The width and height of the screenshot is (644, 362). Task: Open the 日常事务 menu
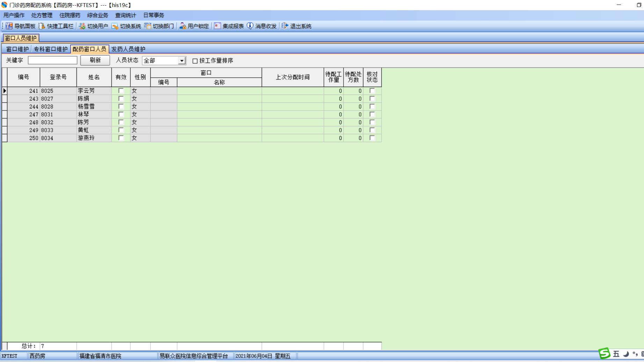(x=154, y=15)
